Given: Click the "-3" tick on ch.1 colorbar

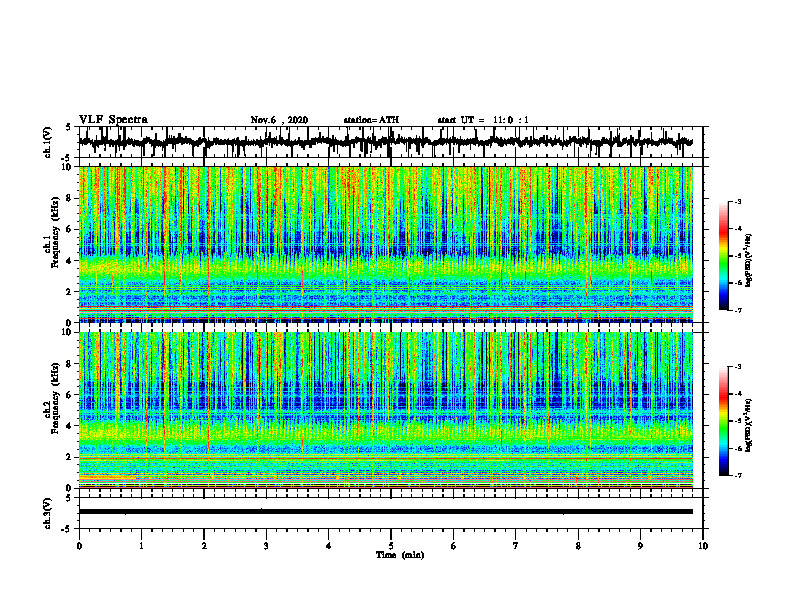Looking at the screenshot, I should (x=737, y=202).
